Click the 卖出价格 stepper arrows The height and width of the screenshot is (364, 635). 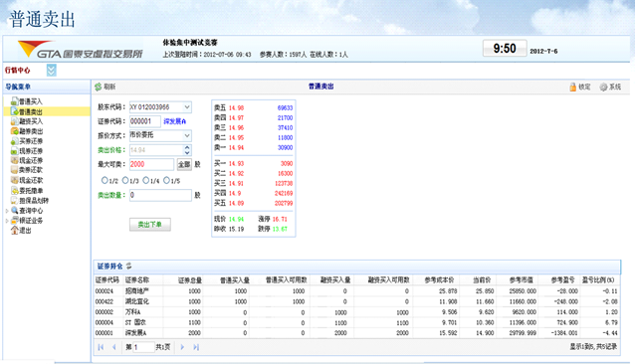pos(187,150)
